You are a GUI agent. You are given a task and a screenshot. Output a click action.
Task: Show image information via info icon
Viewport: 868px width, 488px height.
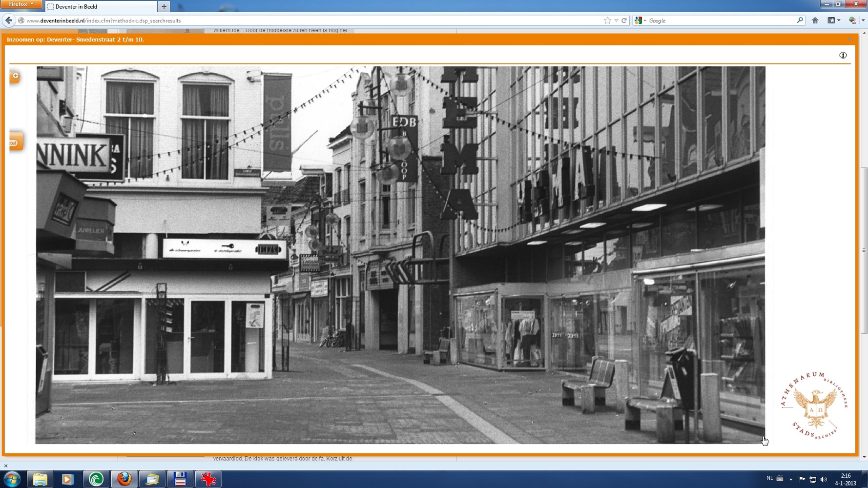coord(843,55)
